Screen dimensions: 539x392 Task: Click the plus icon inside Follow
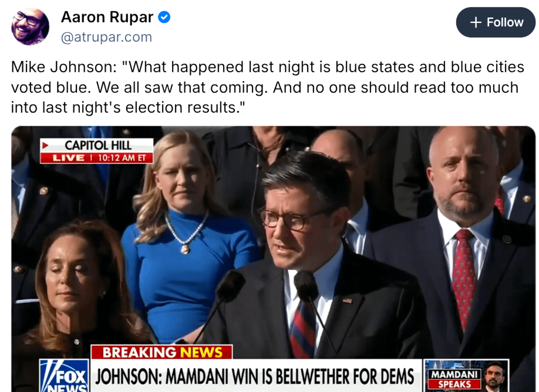click(x=475, y=22)
